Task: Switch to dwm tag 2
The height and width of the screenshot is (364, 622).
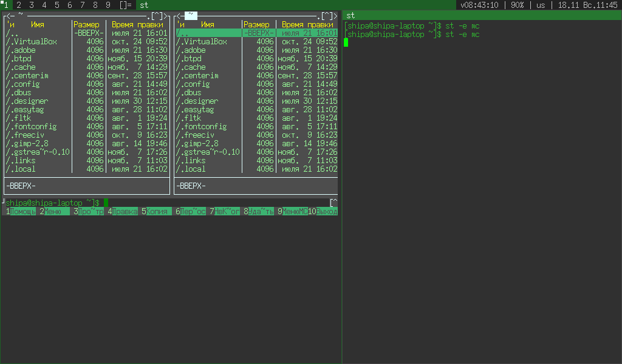Action: pyautogui.click(x=19, y=5)
